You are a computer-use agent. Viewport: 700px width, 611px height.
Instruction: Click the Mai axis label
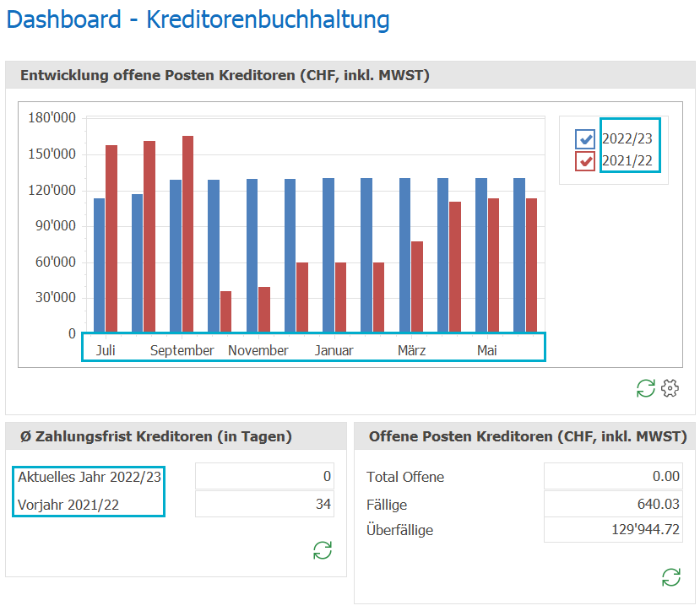click(x=487, y=350)
